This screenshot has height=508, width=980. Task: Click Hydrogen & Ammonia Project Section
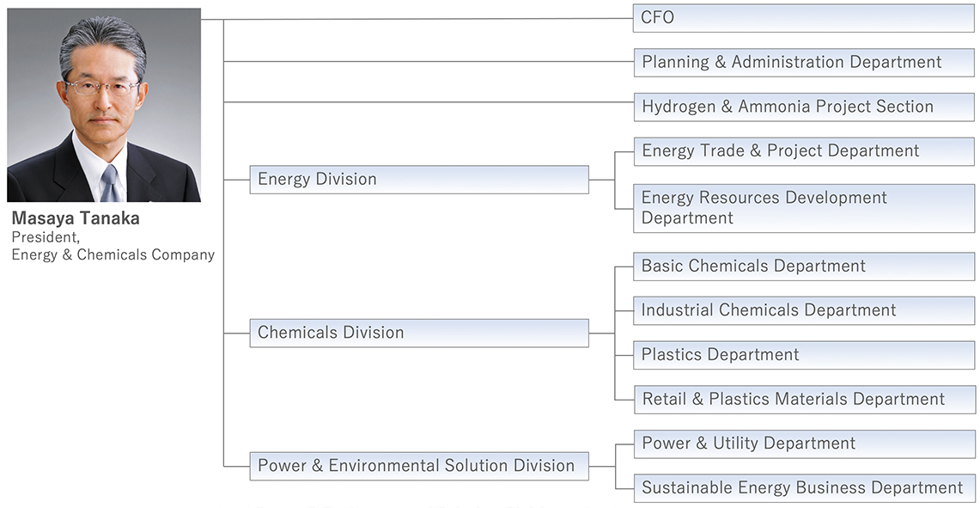(x=804, y=107)
